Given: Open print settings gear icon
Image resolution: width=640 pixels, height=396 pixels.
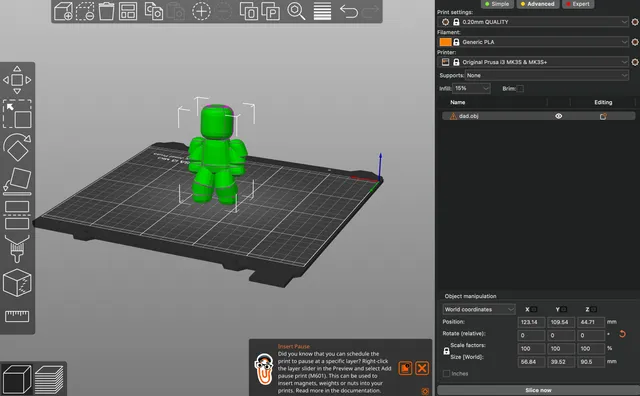Looking at the screenshot, I should click(635, 22).
